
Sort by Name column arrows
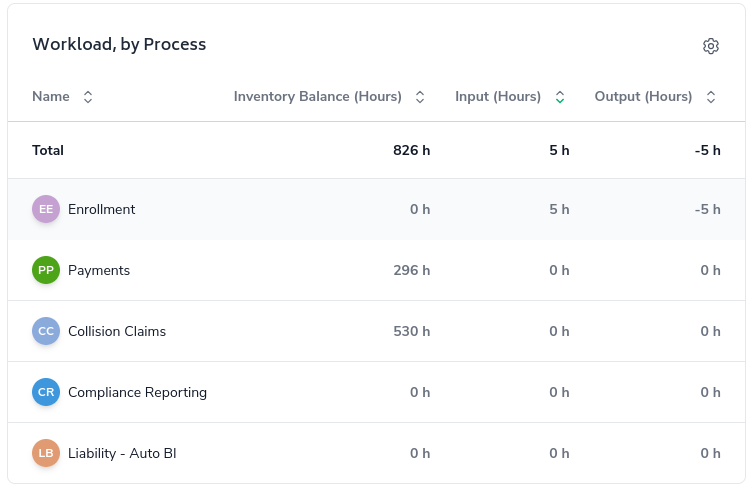pos(88,97)
